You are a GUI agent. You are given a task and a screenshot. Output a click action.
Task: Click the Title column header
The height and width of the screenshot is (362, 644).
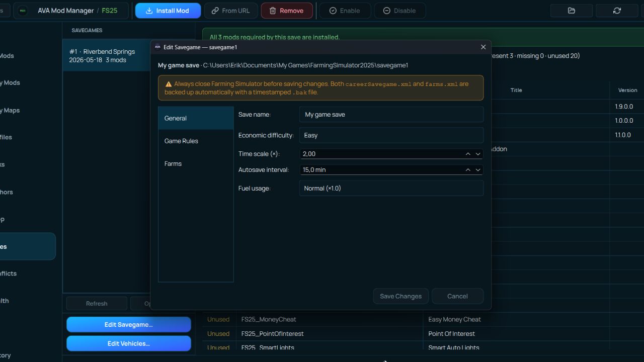[516, 90]
